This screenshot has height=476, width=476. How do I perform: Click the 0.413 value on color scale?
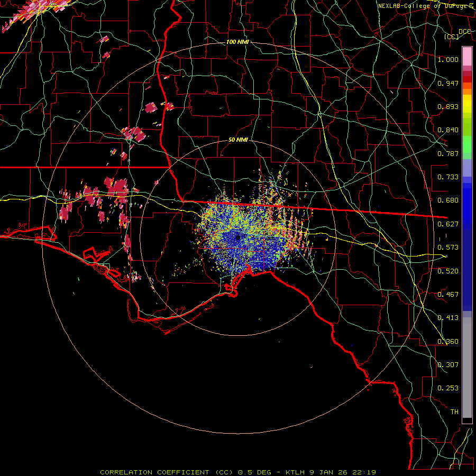click(448, 318)
